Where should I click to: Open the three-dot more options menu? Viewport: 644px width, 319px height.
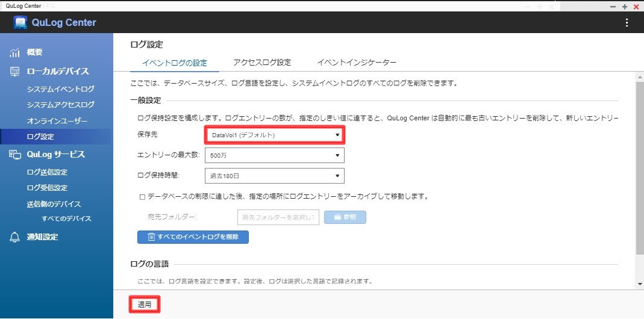click(627, 23)
